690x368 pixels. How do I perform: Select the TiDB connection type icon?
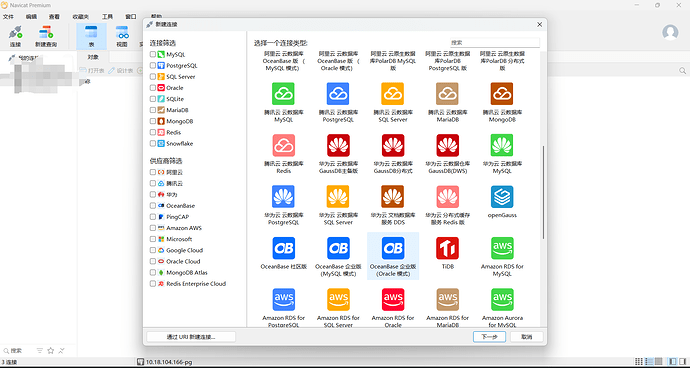[x=448, y=248]
